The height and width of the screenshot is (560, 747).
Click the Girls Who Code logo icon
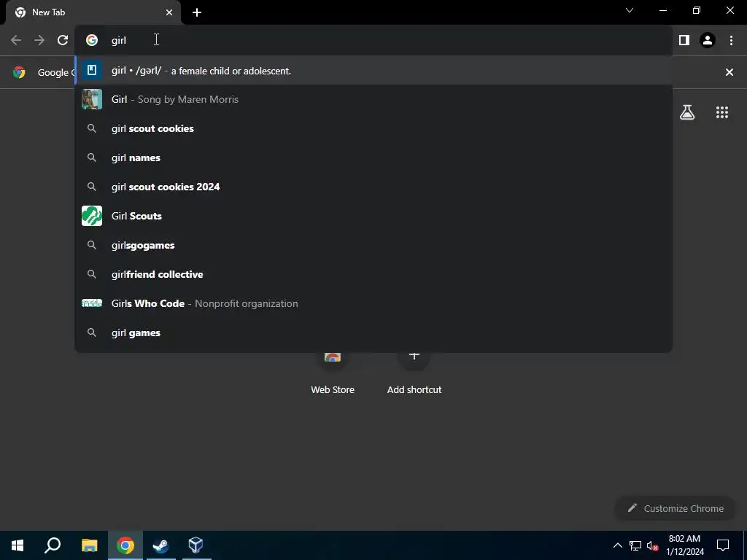click(x=91, y=303)
